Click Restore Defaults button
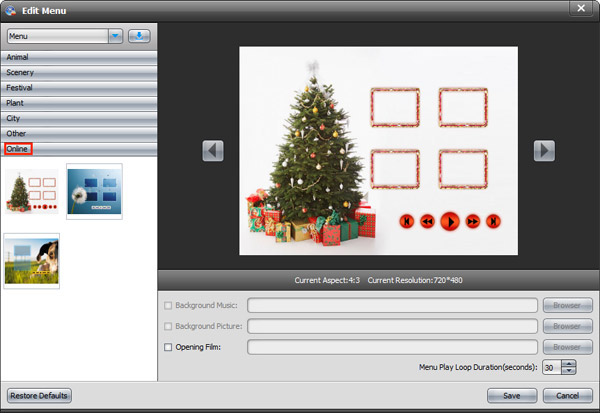This screenshot has width=600, height=413. (39, 395)
